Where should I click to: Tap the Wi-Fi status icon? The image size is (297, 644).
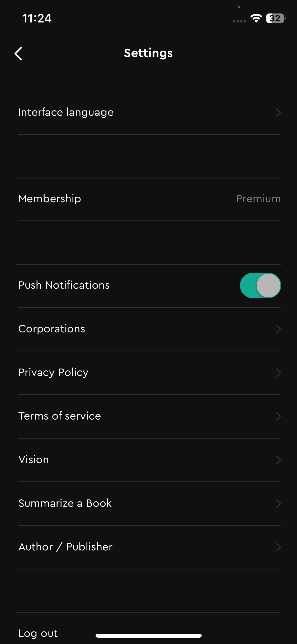pyautogui.click(x=256, y=18)
